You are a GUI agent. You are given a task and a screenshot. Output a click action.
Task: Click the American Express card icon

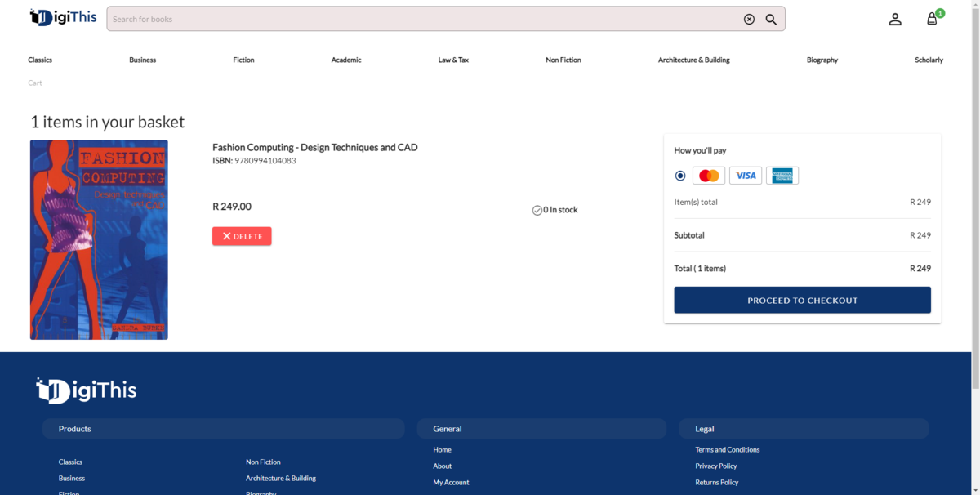point(782,176)
